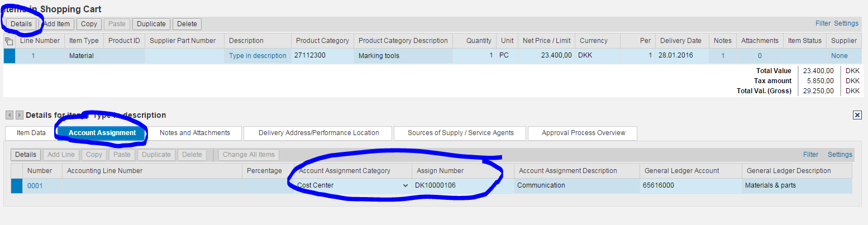The width and height of the screenshot is (868, 225).
Task: Select the shopping cart line 1 row selector
Action: (9, 56)
